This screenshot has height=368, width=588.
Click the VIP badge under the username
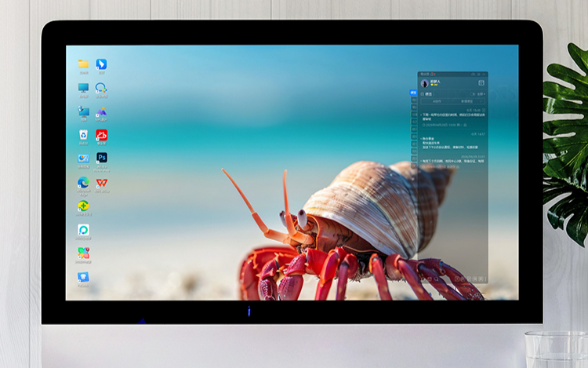point(434,85)
